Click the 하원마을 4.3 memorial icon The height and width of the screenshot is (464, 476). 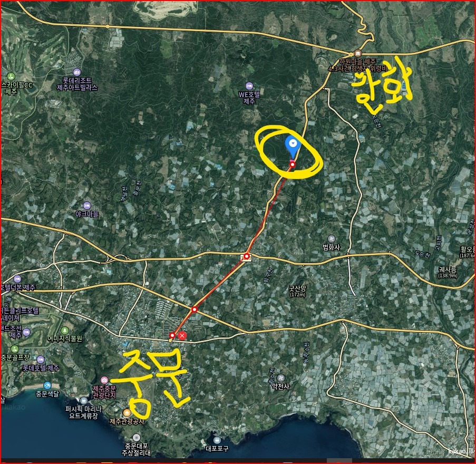pyautogui.click(x=358, y=53)
